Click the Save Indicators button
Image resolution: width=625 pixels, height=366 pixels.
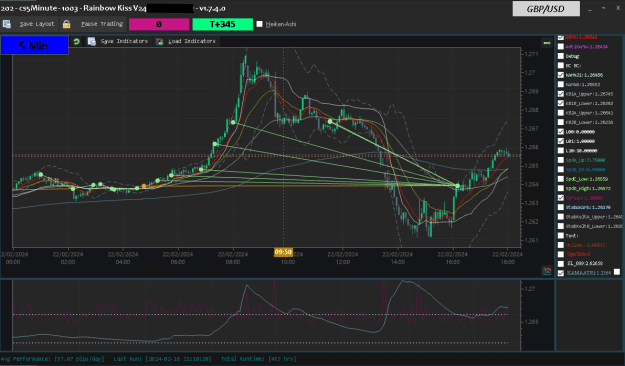[x=118, y=41]
